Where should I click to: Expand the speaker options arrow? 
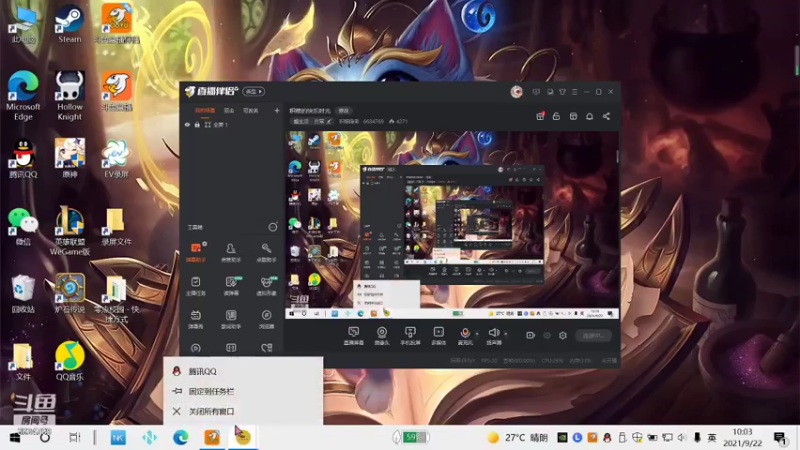(506, 334)
